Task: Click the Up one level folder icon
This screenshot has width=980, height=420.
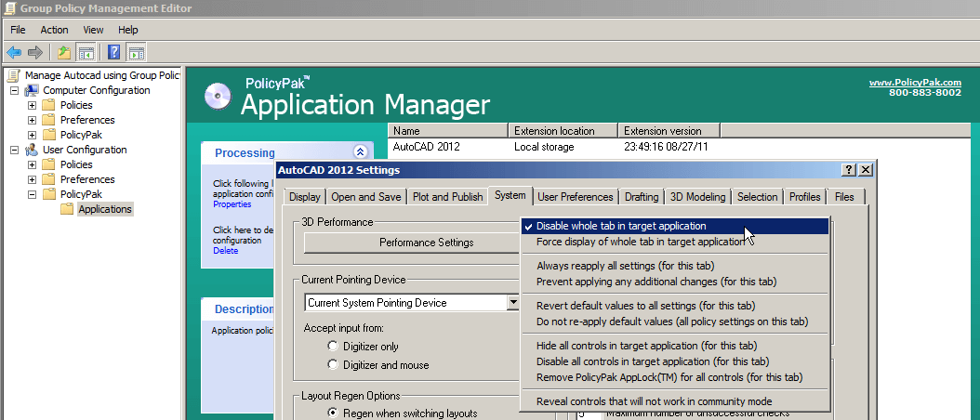Action: pos(64,52)
